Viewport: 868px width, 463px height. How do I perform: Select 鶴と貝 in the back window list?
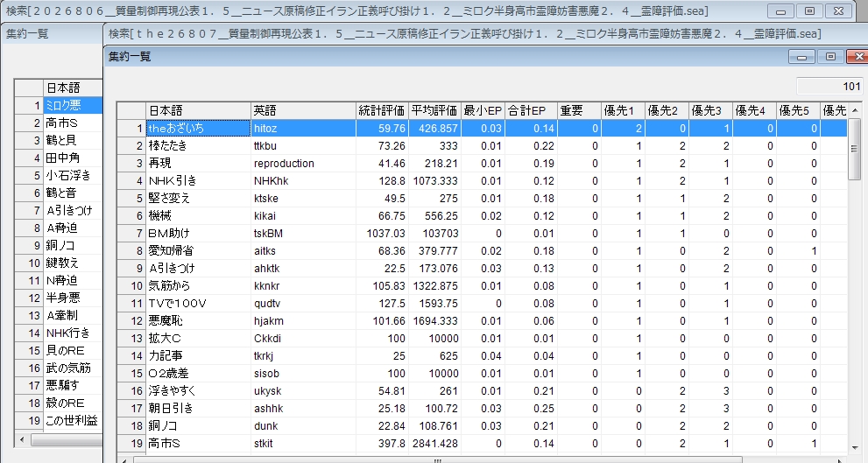click(73, 141)
